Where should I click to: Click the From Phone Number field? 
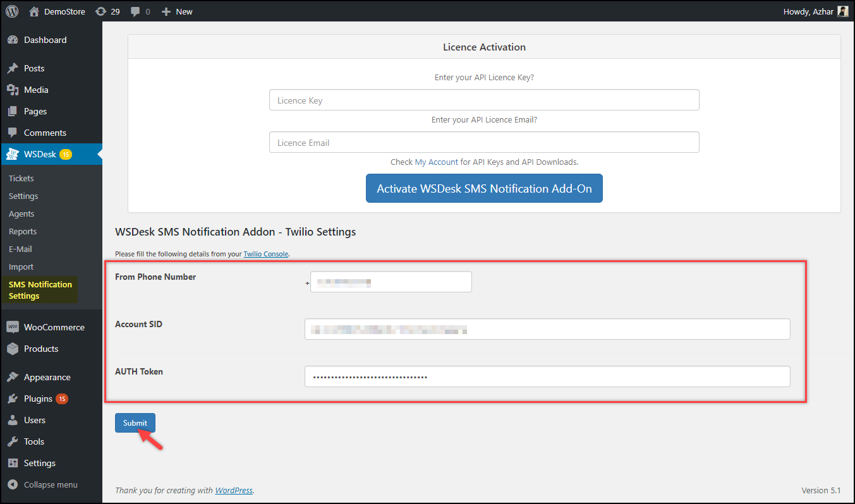click(x=391, y=282)
